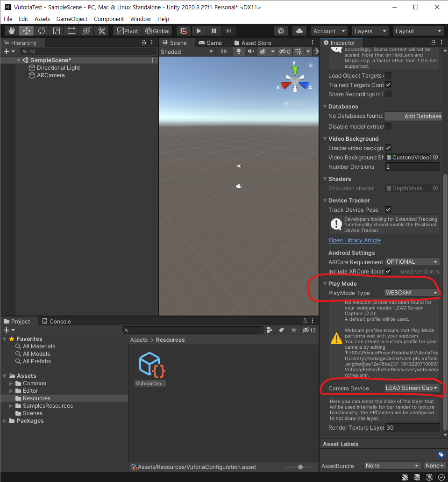Collapse the Play Mode section

point(325,284)
